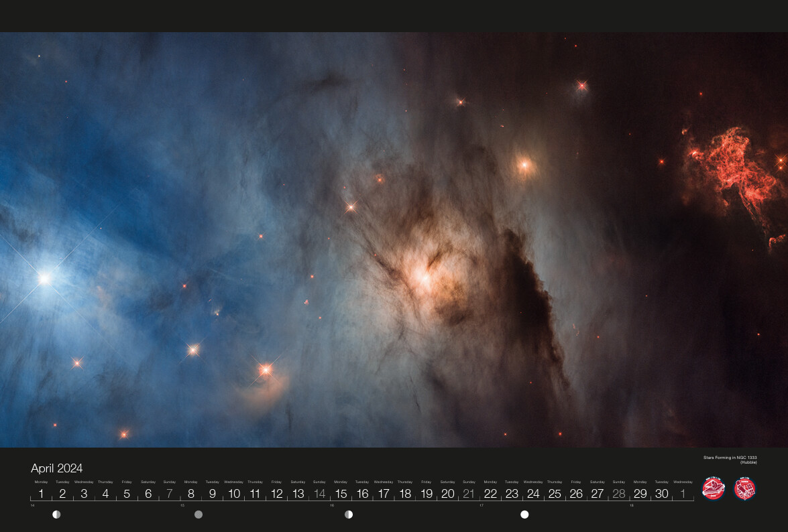Select Wednesday May 1 at the strip's end
The image size is (788, 532).
pyautogui.click(x=683, y=493)
